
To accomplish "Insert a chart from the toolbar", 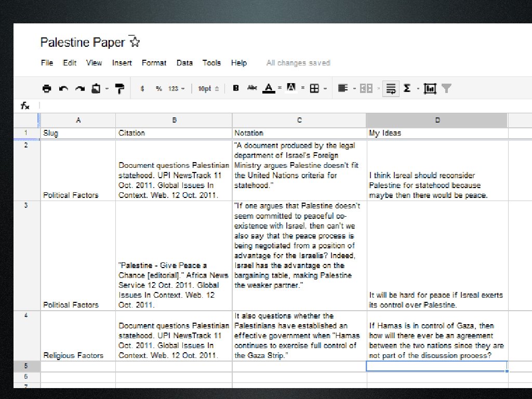I will click(x=430, y=89).
